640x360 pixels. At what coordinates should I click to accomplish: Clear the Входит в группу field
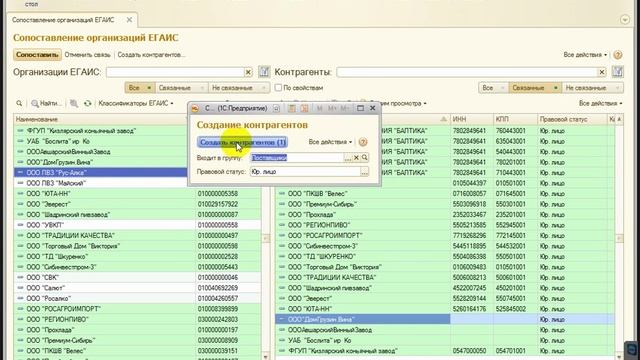pyautogui.click(x=356, y=158)
